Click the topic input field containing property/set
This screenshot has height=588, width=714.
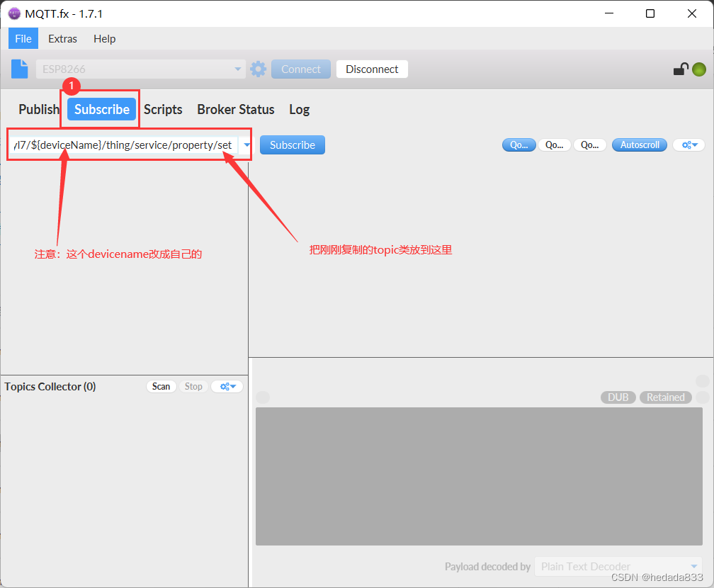[124, 145]
